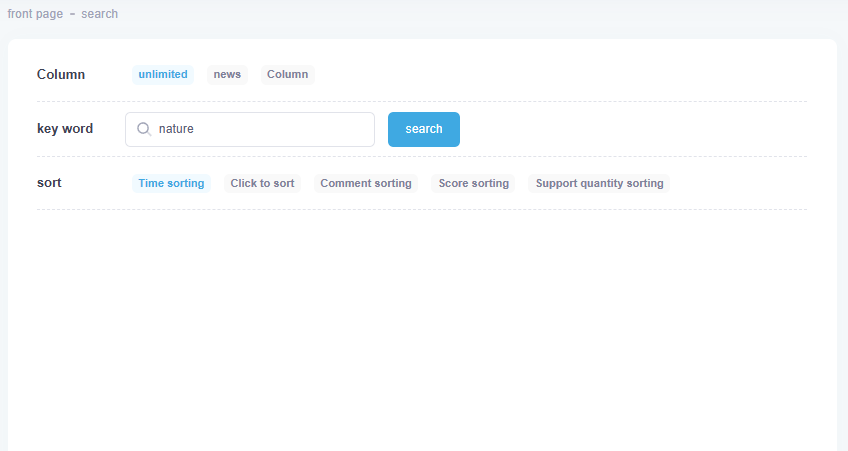Image resolution: width=848 pixels, height=451 pixels.
Task: Click the dashed divider under the sort row
Action: (x=420, y=209)
